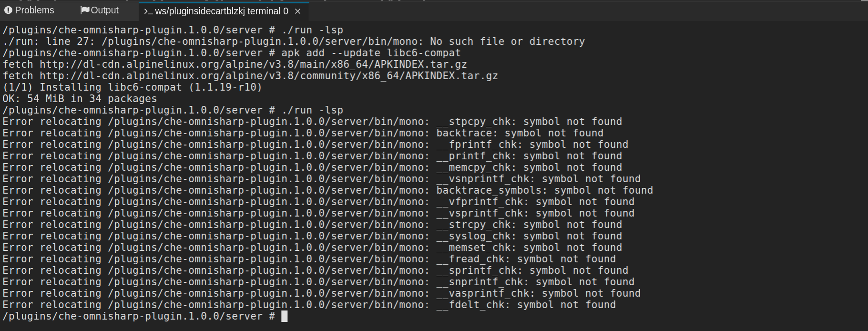868x331 pixels.
Task: Click 'backtrace_symbols: symbol not found' text
Action: (543, 190)
